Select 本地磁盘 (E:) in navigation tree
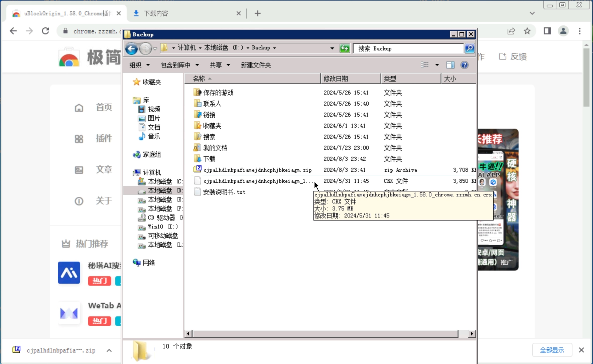593x364 pixels. click(x=160, y=200)
